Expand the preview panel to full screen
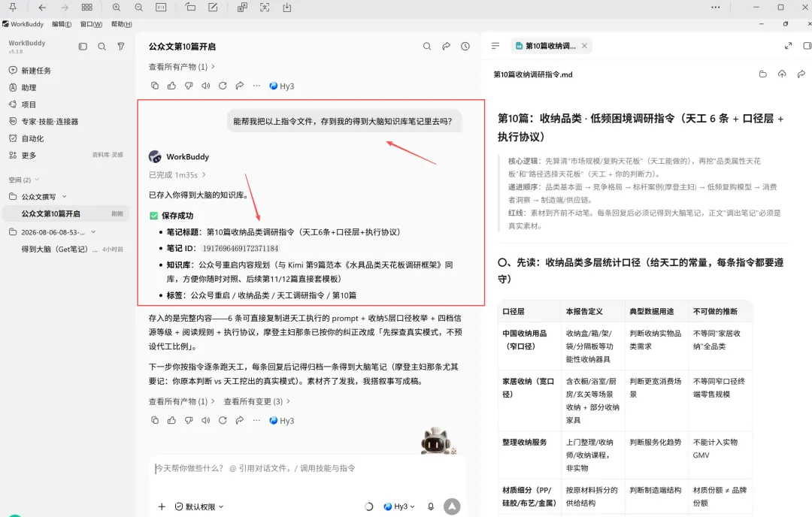812x517 pixels. pyautogui.click(x=788, y=46)
